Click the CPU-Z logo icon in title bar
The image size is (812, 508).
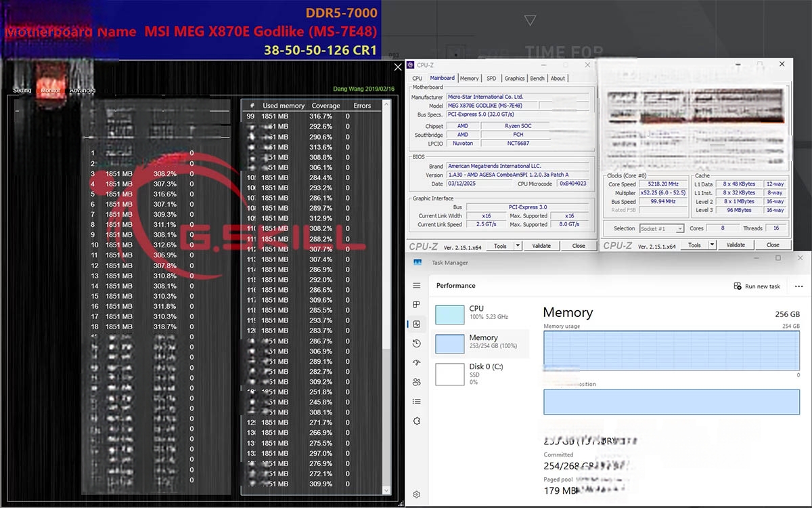click(411, 65)
